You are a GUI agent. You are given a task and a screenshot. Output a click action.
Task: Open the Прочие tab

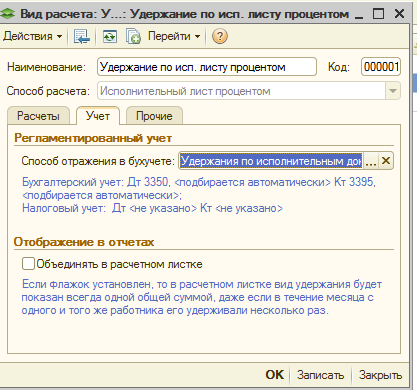[154, 116]
